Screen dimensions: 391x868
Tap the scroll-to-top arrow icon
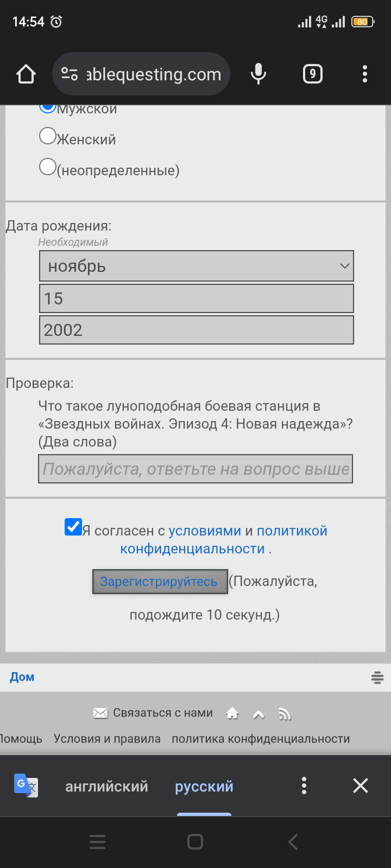258,714
